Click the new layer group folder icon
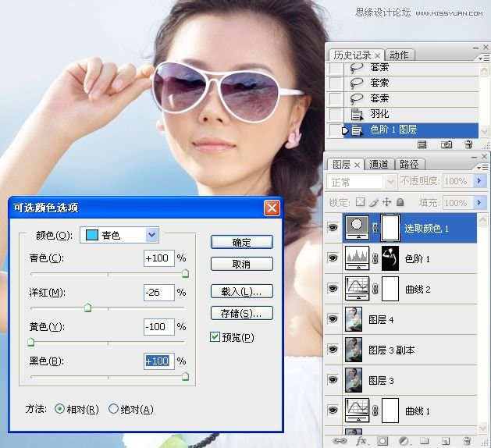This screenshot has height=448, width=491. [x=424, y=441]
